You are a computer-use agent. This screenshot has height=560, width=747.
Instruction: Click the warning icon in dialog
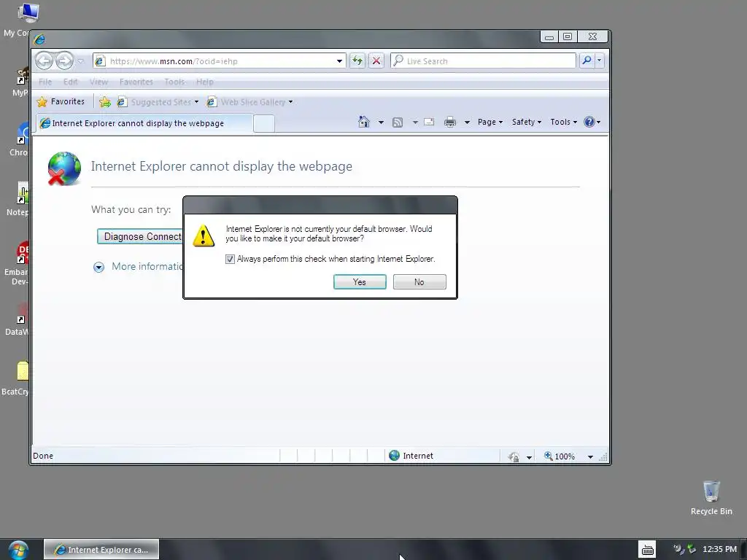click(204, 236)
